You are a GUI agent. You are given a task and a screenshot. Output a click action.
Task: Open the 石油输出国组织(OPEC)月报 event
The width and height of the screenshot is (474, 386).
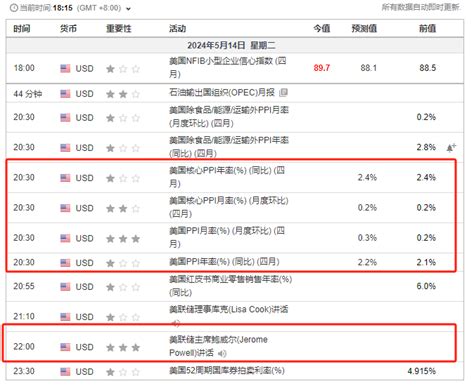click(x=222, y=92)
